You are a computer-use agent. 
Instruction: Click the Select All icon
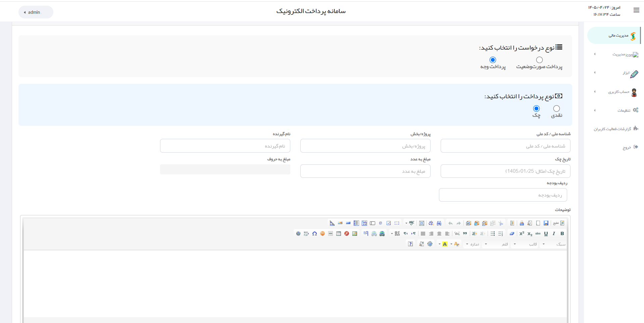click(x=422, y=223)
